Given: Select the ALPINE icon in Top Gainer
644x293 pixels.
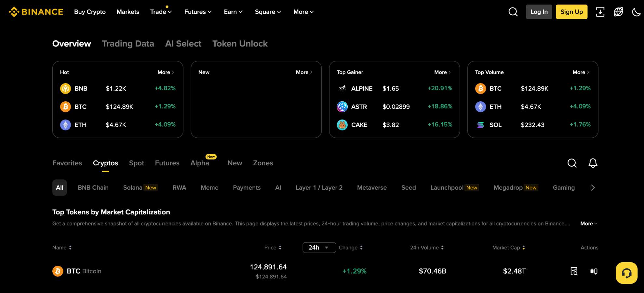Looking at the screenshot, I should coord(342,88).
